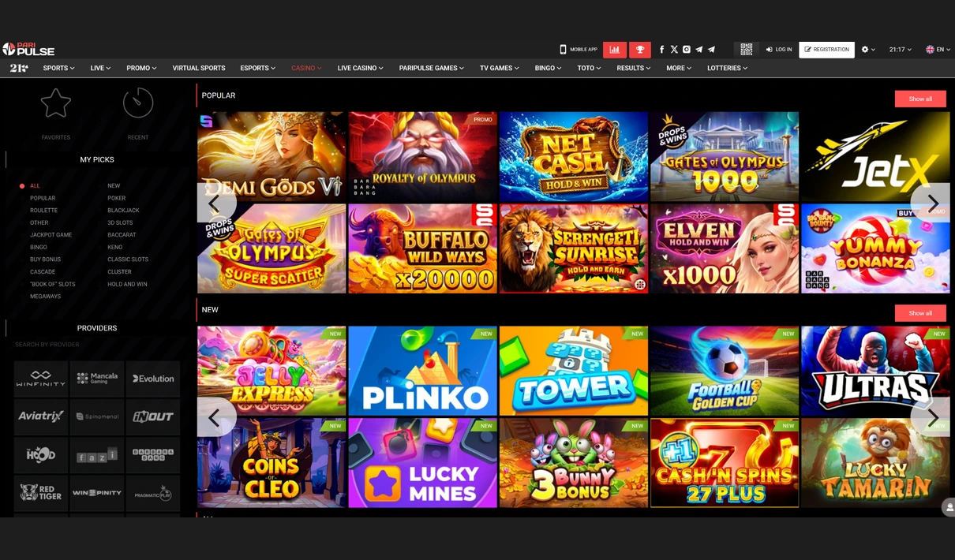Screen dimensions: 955x560
Task: Click the Log In button
Action: pyautogui.click(x=779, y=50)
